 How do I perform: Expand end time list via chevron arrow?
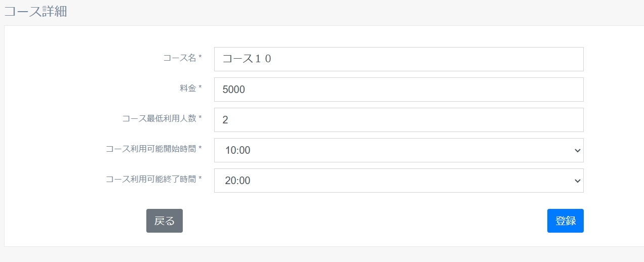pyautogui.click(x=577, y=181)
